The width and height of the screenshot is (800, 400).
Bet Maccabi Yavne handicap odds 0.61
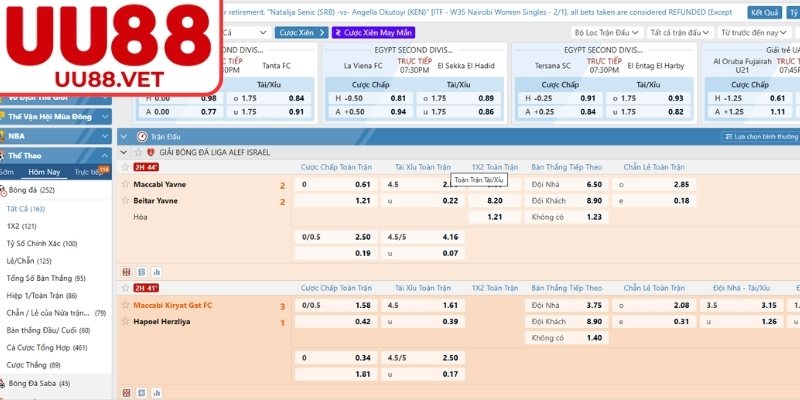click(336, 184)
